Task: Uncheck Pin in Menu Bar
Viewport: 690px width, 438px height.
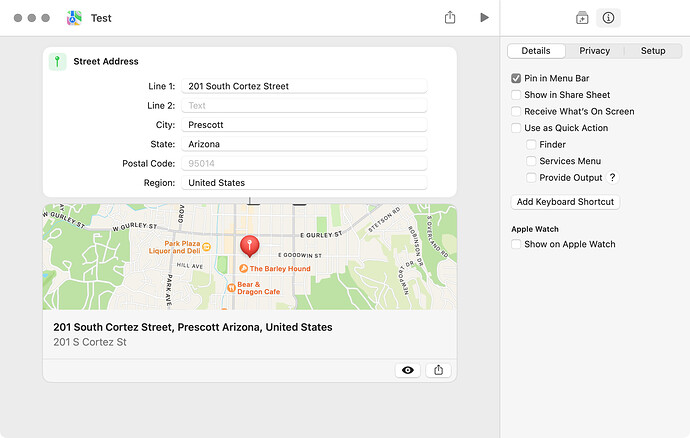Action: (516, 78)
